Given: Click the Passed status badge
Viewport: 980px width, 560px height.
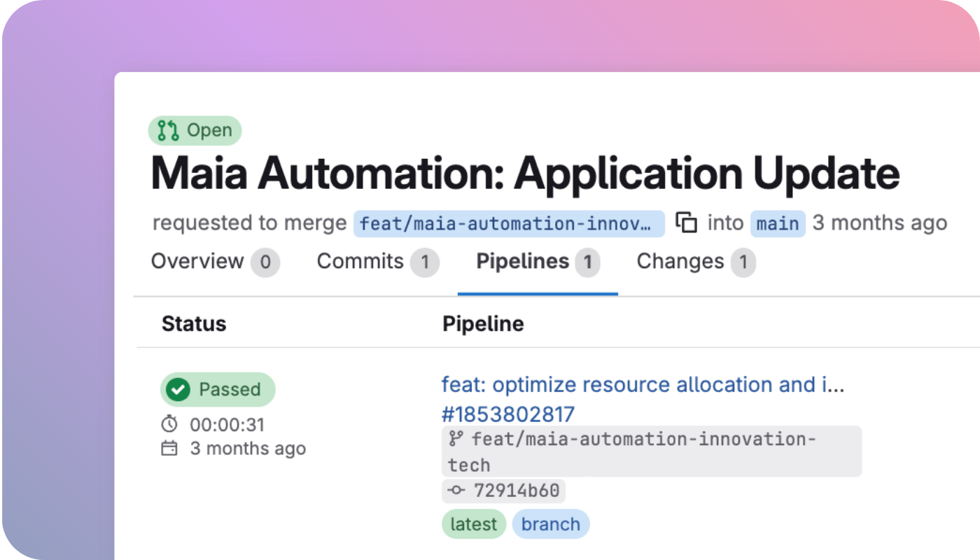Looking at the screenshot, I should pos(218,389).
